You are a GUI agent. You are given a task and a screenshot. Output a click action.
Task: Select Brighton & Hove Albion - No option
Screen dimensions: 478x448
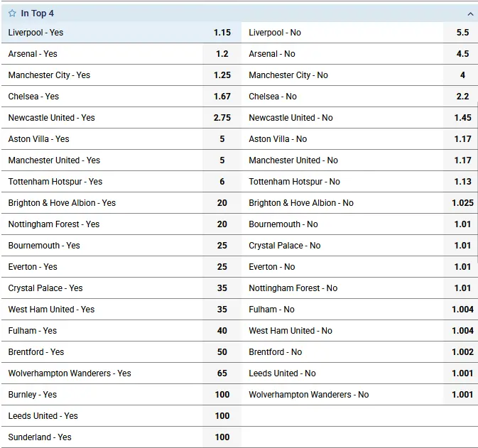pyautogui.click(x=360, y=203)
